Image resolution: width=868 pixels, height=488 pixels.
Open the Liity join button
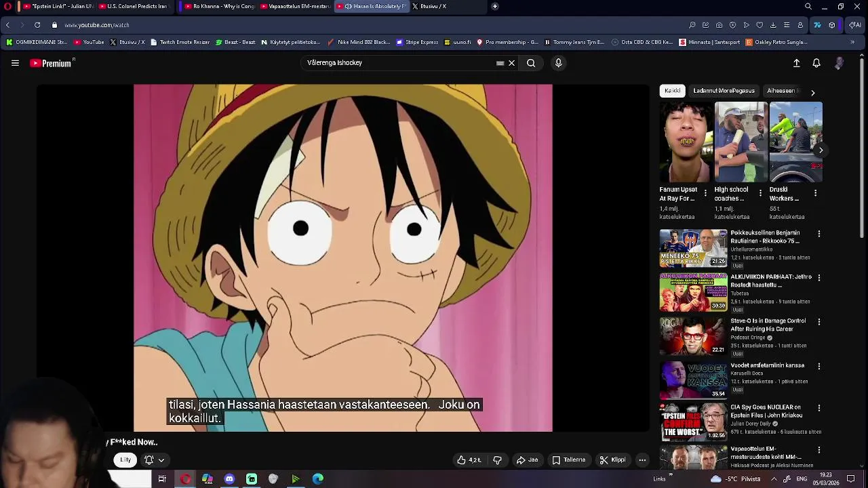click(x=125, y=460)
